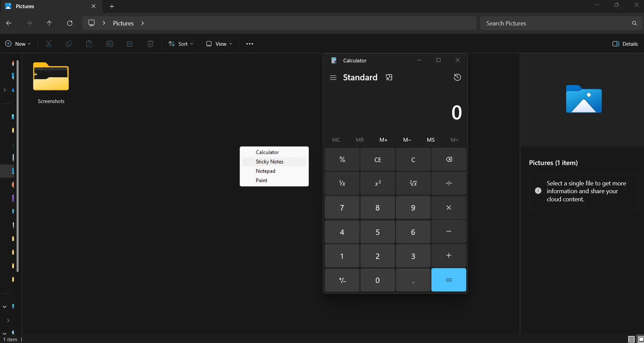Screen dimensions: 644x343
Task: Refresh the Pictures folder
Action: [x=69, y=23]
